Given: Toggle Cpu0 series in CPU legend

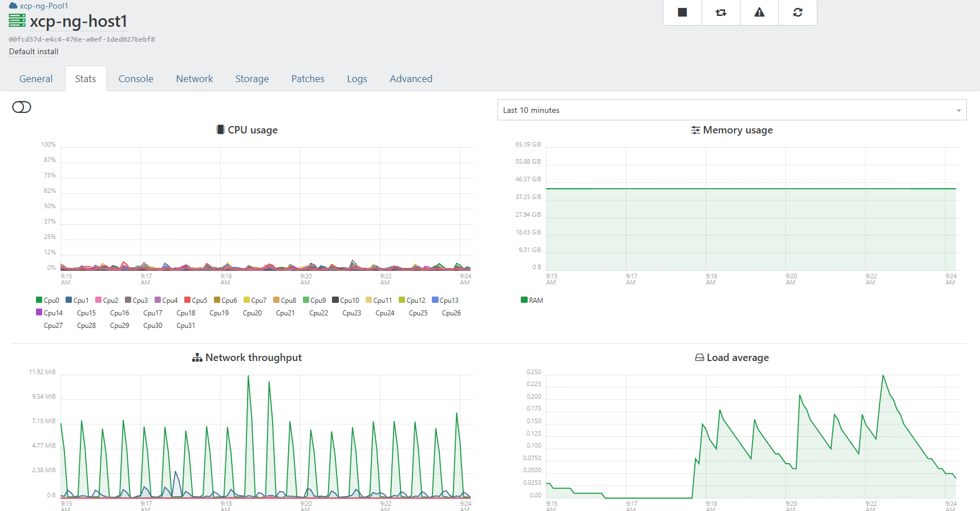Looking at the screenshot, I should pyautogui.click(x=47, y=300).
